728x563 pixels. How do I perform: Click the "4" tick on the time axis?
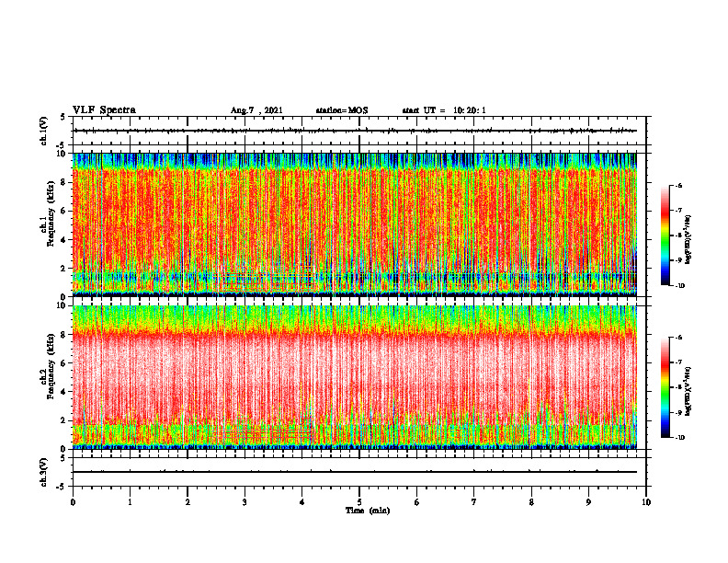click(x=302, y=502)
